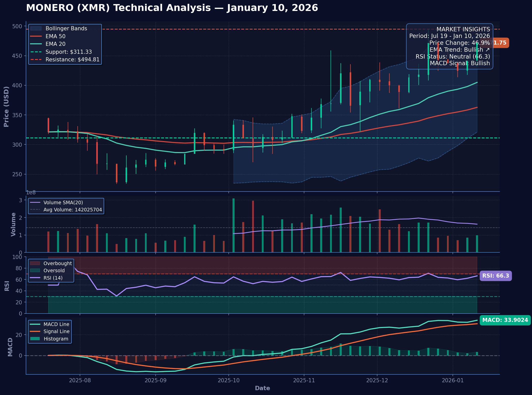Click the 2026-01 date axis label
Viewport: 532px width, 395px height.
[453, 380]
